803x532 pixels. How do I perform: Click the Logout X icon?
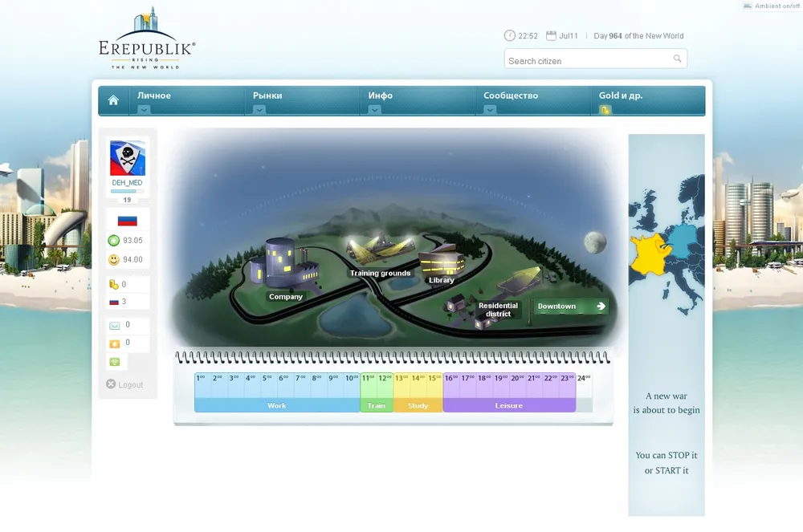[111, 384]
